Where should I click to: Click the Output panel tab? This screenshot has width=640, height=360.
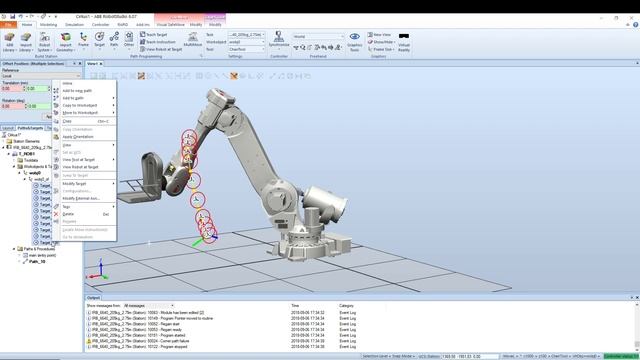pos(93,298)
